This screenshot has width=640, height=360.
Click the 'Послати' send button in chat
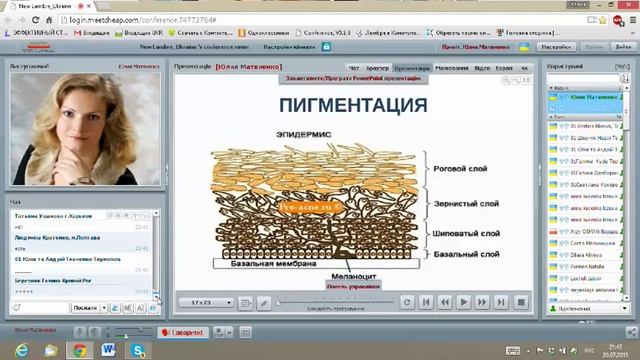[85, 308]
